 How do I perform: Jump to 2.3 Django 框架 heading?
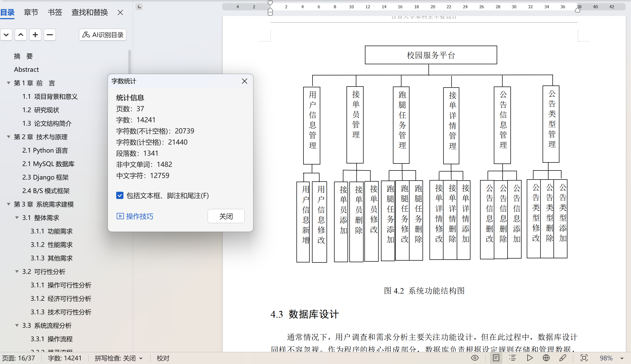(x=45, y=177)
